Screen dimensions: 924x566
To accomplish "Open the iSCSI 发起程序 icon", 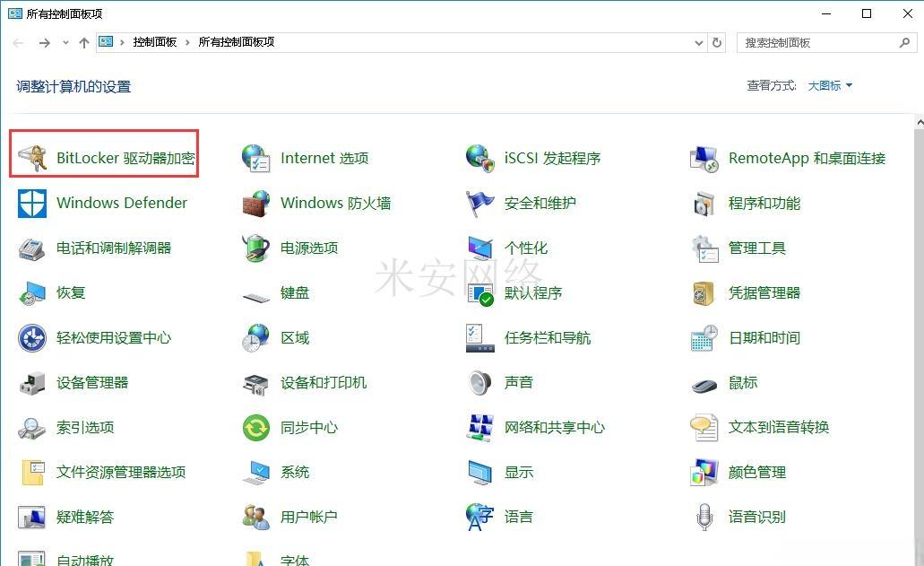I will click(x=479, y=159).
